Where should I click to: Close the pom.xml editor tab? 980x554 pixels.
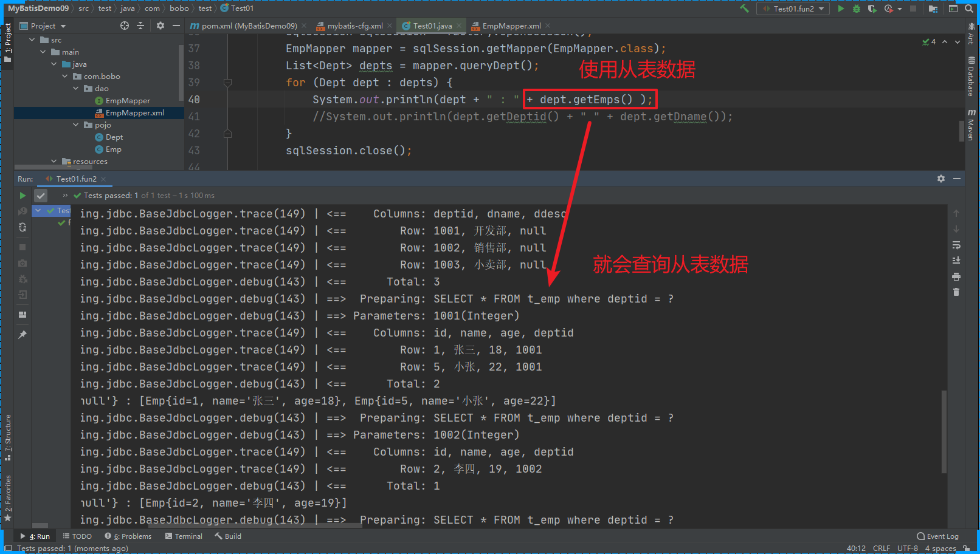tap(304, 26)
